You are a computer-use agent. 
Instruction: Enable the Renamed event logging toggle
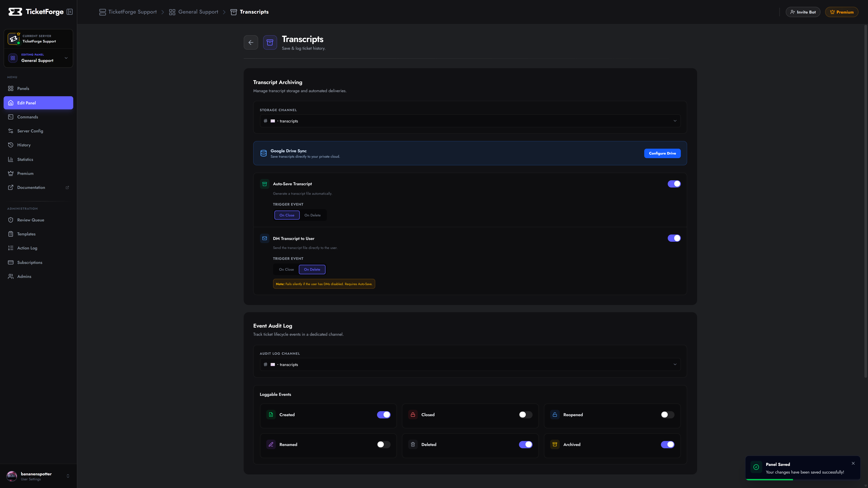tap(384, 445)
